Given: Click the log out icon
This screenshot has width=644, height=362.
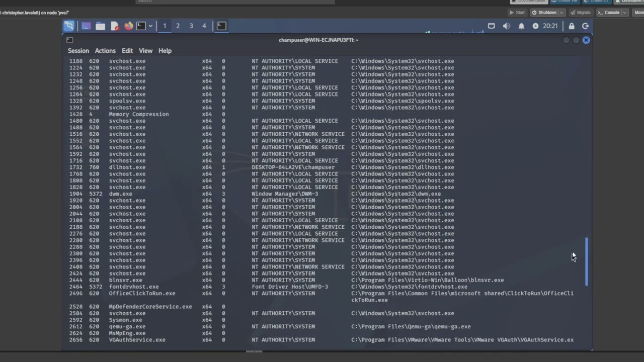Looking at the screenshot, I should (x=585, y=26).
